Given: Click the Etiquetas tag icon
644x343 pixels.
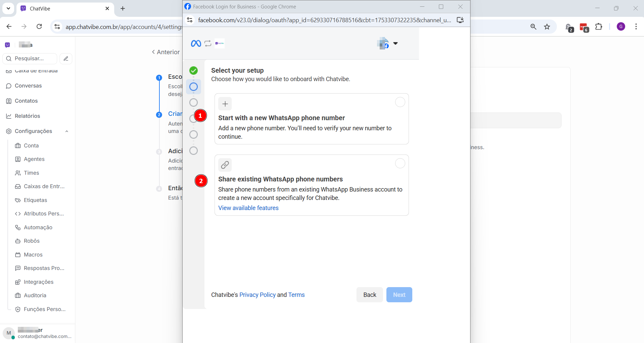Looking at the screenshot, I should coord(18,200).
